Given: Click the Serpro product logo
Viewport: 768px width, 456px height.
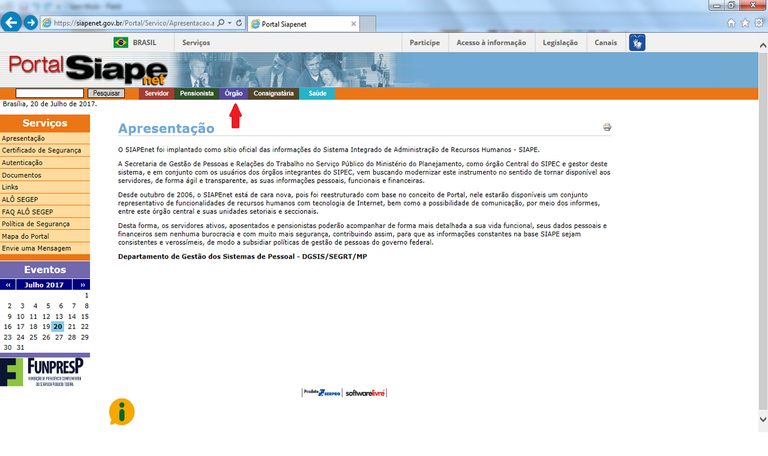Looking at the screenshot, I should pyautogui.click(x=322, y=393).
